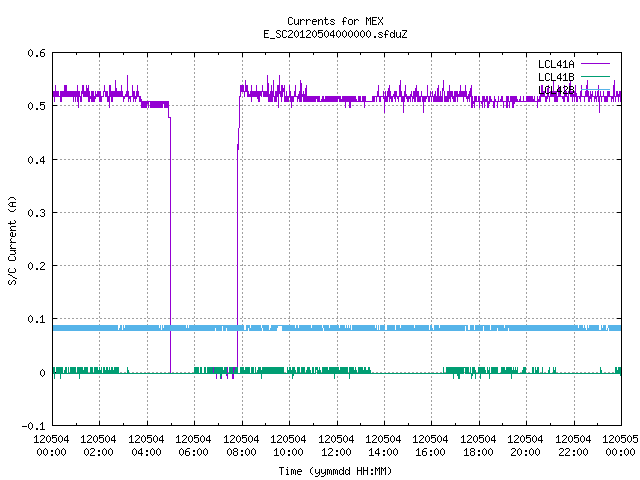The height and width of the screenshot is (480, 640).
Task: Click the 0.6 y-axis tick label
Action: [36, 53]
